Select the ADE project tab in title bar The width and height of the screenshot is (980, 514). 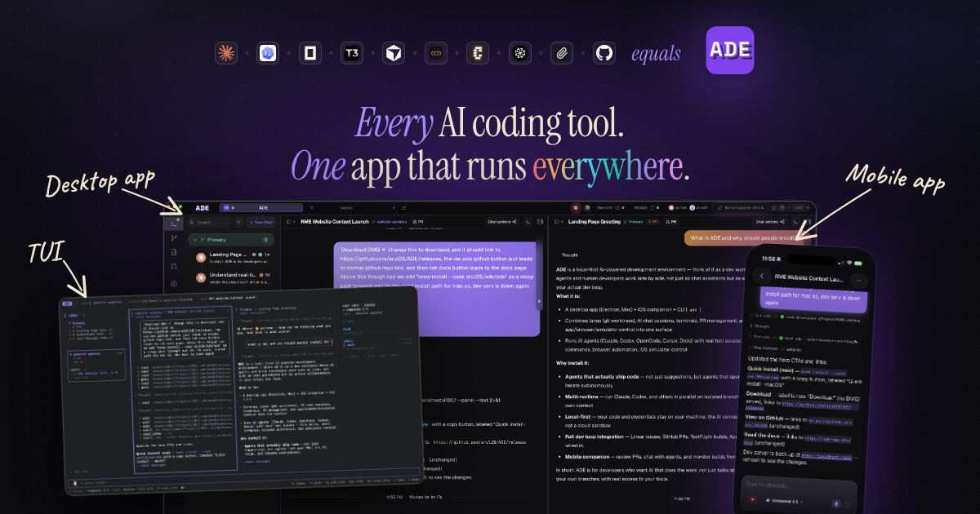click(x=261, y=208)
